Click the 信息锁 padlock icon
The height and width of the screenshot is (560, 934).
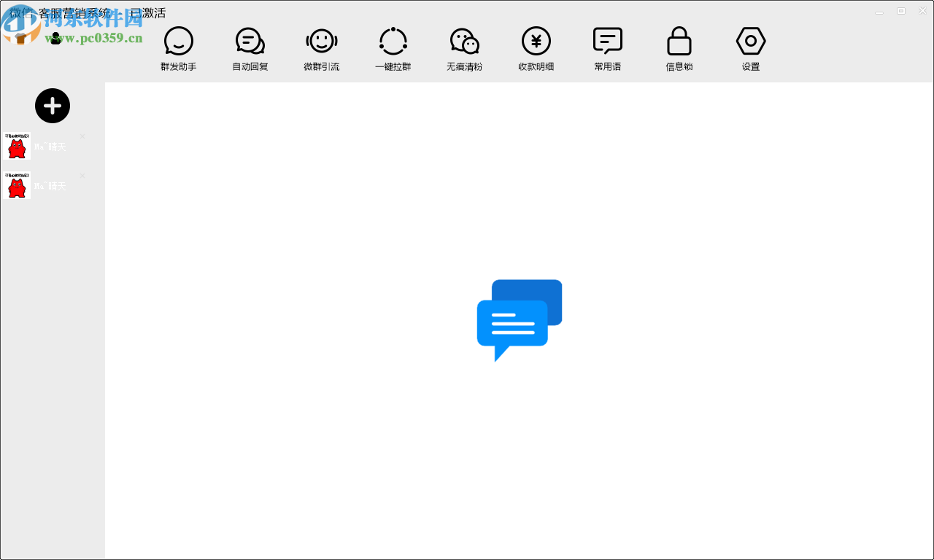click(679, 42)
